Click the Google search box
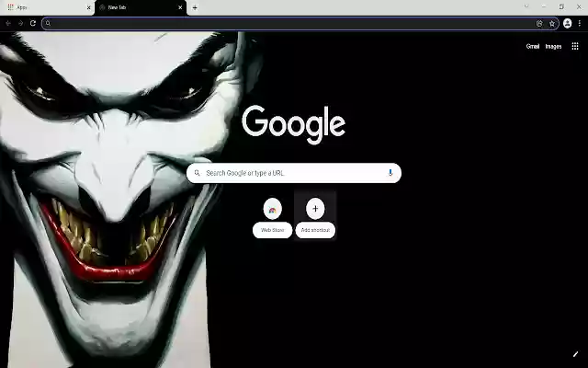Viewport: 588px width, 368px height. pos(294,173)
